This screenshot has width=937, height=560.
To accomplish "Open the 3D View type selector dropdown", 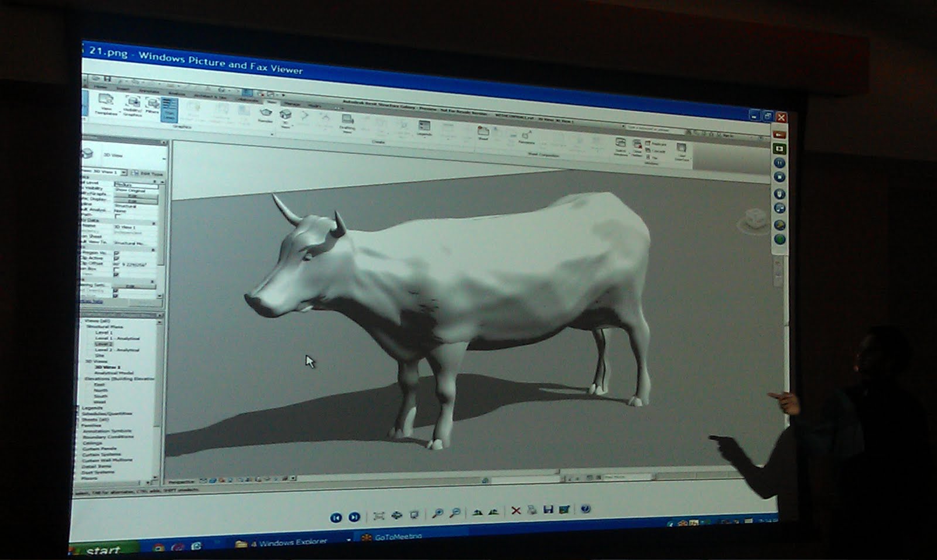I will tap(124, 173).
